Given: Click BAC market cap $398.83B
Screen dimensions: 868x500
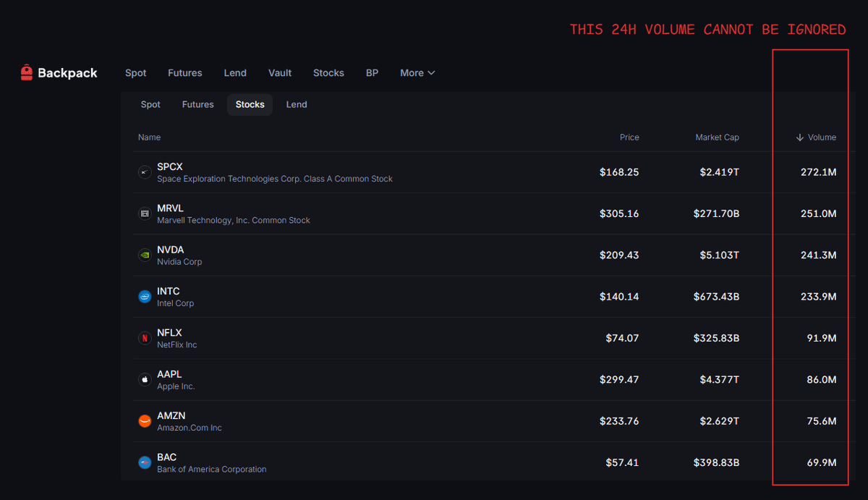Looking at the screenshot, I should pyautogui.click(x=716, y=462).
